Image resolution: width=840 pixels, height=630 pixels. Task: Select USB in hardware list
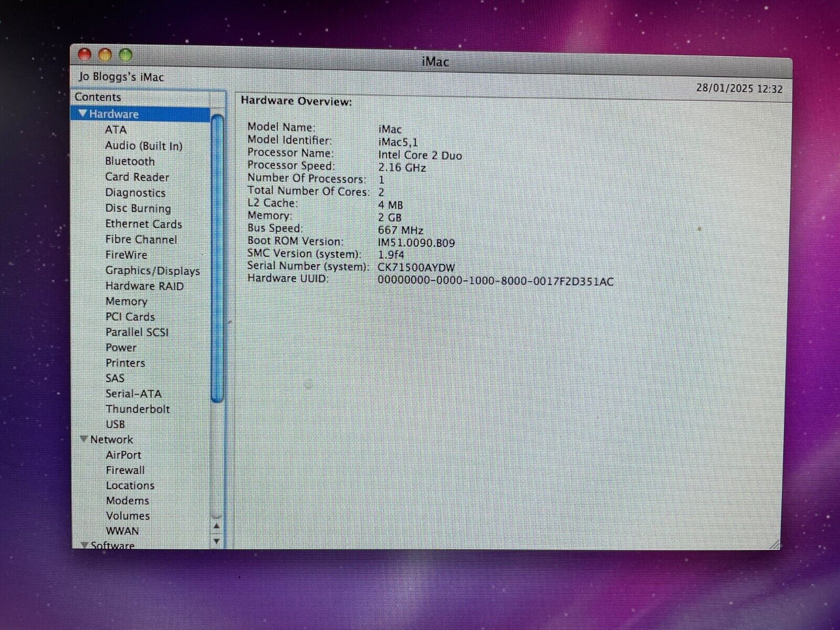coord(115,424)
